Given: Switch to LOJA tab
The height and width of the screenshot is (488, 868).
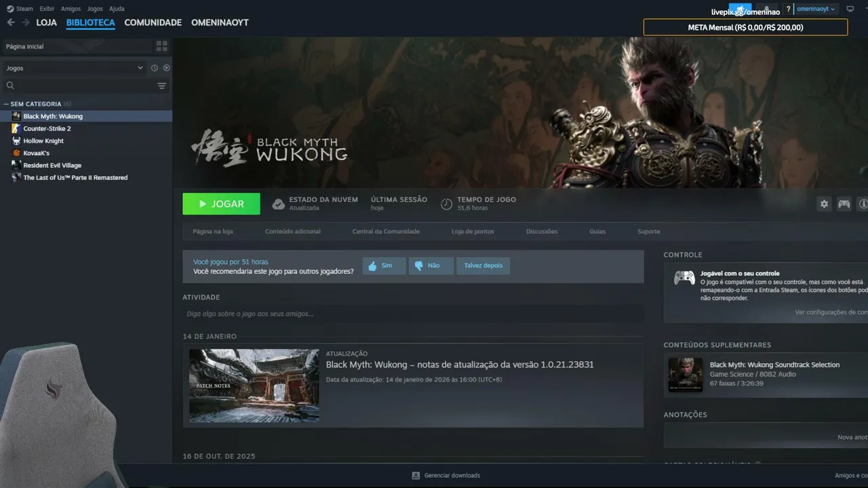Looking at the screenshot, I should 47,22.
